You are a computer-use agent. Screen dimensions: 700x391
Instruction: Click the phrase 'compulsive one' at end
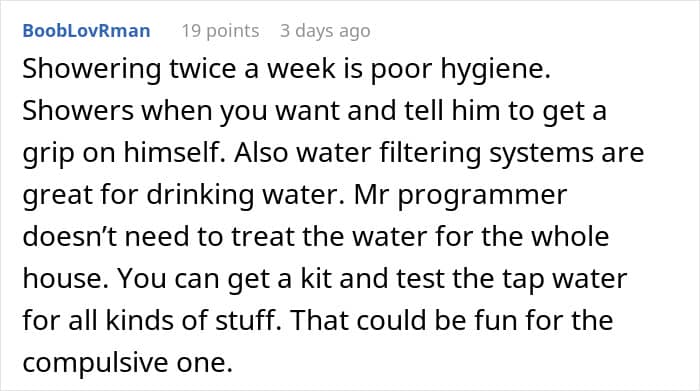pyautogui.click(x=127, y=363)
